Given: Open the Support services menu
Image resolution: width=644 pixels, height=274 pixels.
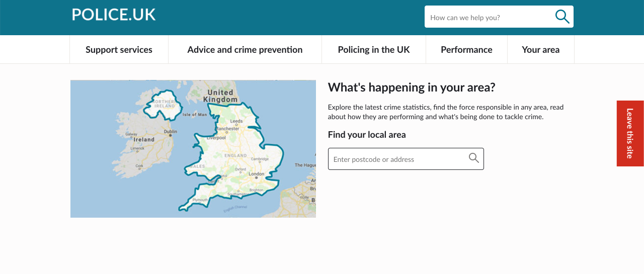Looking at the screenshot, I should 119,50.
